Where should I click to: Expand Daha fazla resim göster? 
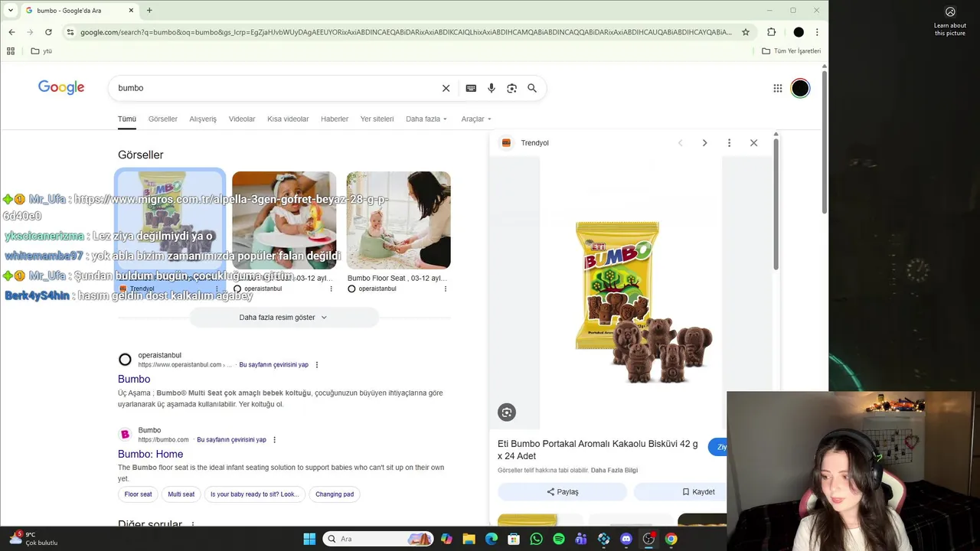click(x=283, y=318)
